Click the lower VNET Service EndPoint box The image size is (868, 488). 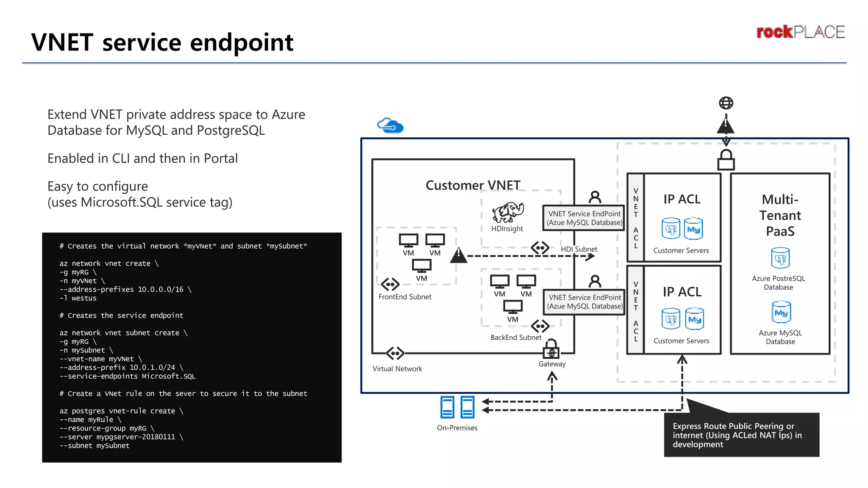pos(584,302)
